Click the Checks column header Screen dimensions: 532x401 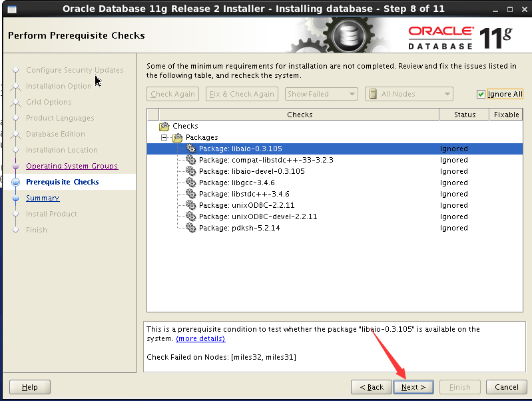[299, 115]
